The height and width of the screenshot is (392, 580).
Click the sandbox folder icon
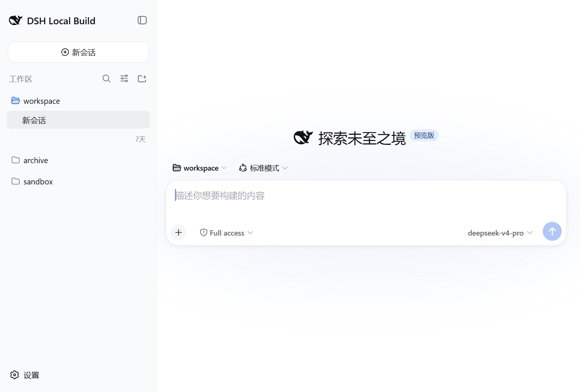coord(16,181)
